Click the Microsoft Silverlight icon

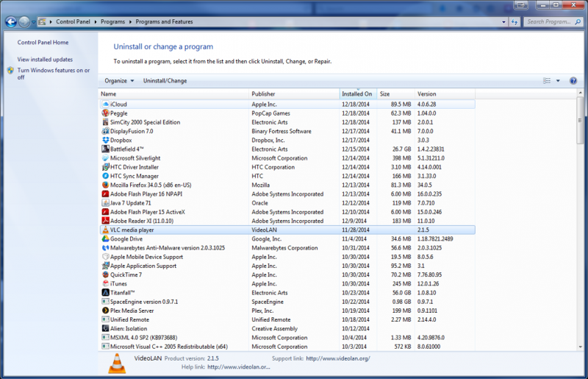105,158
